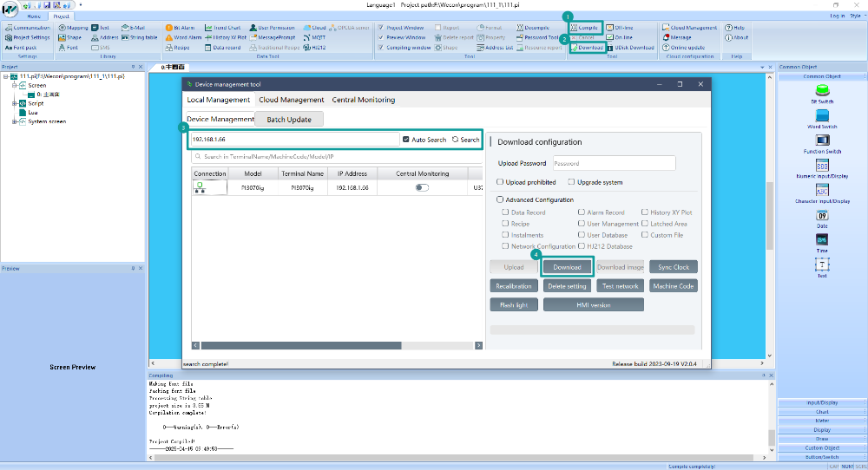The width and height of the screenshot is (868, 470).
Task: Open Cloud Management in the ribbon
Action: 689,28
